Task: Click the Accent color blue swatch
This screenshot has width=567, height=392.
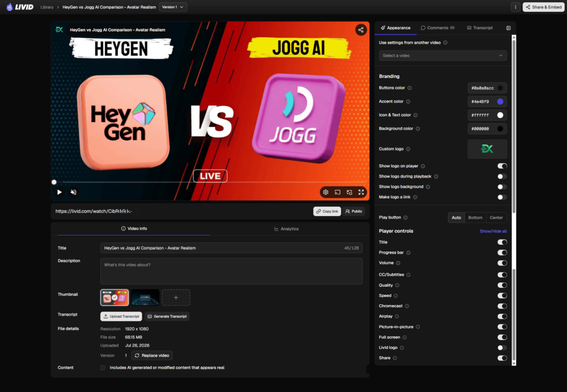Action: tap(500, 102)
